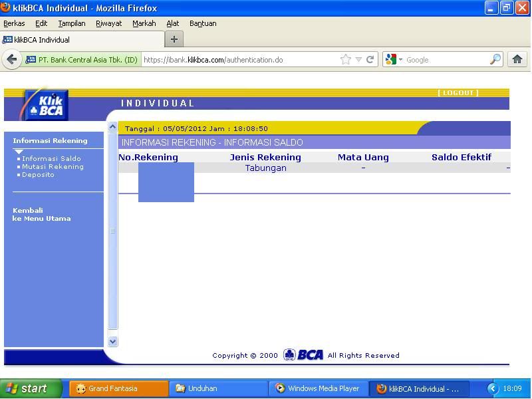
Task: Bookmark this page with the star icon
Action: 346,60
